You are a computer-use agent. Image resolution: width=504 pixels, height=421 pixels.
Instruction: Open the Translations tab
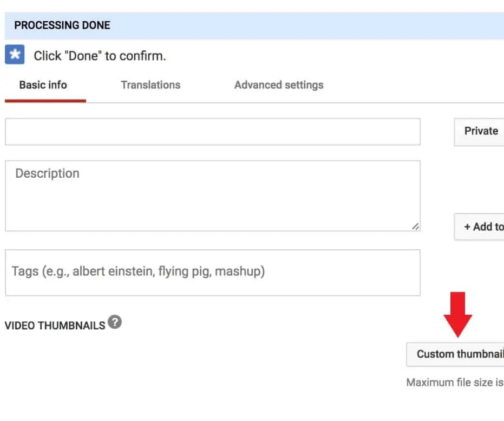point(150,85)
